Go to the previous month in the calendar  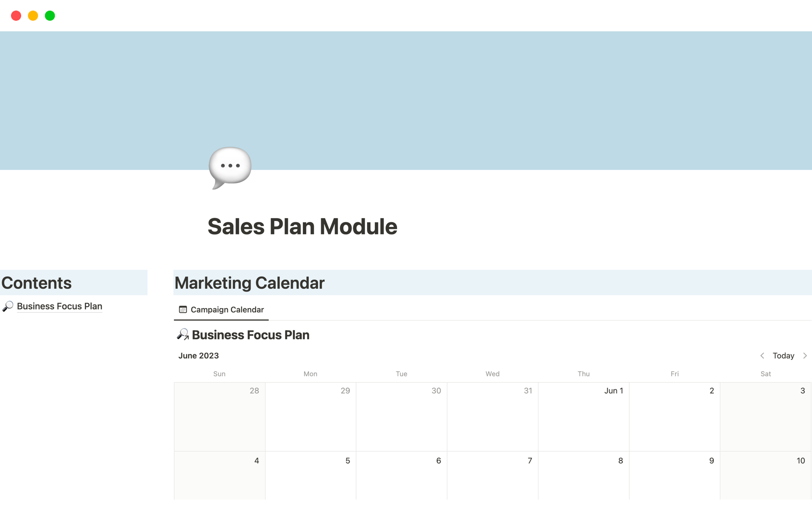click(762, 356)
